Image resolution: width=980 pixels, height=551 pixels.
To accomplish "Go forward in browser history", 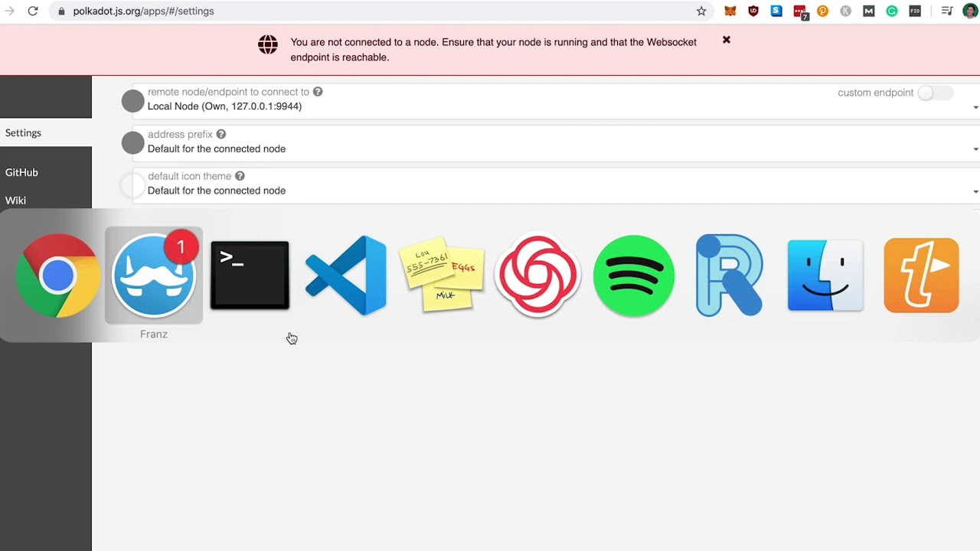I will [x=9, y=11].
